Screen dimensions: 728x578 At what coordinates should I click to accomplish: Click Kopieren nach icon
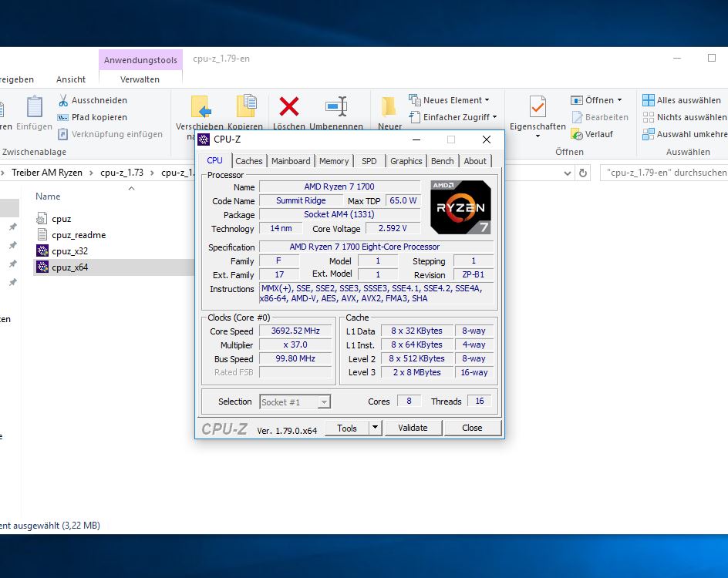pos(247,106)
